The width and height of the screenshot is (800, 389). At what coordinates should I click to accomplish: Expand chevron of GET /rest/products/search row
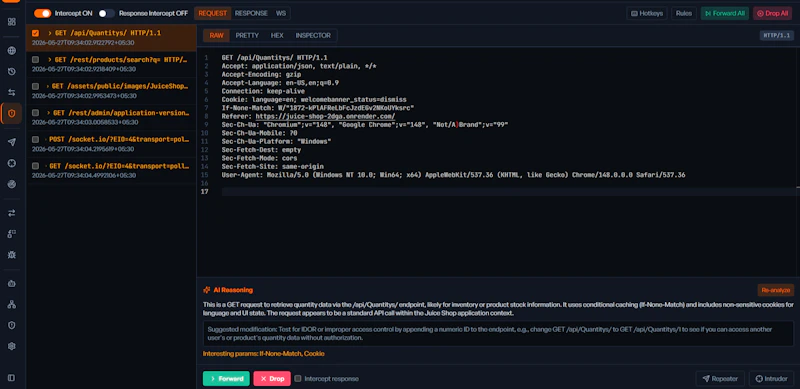click(50, 60)
